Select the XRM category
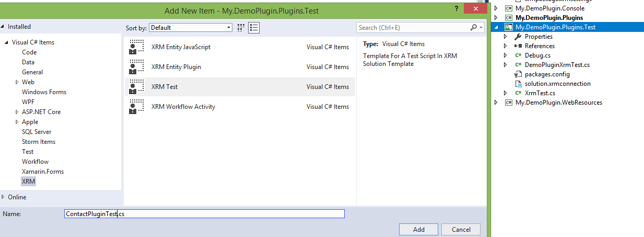 point(29,182)
